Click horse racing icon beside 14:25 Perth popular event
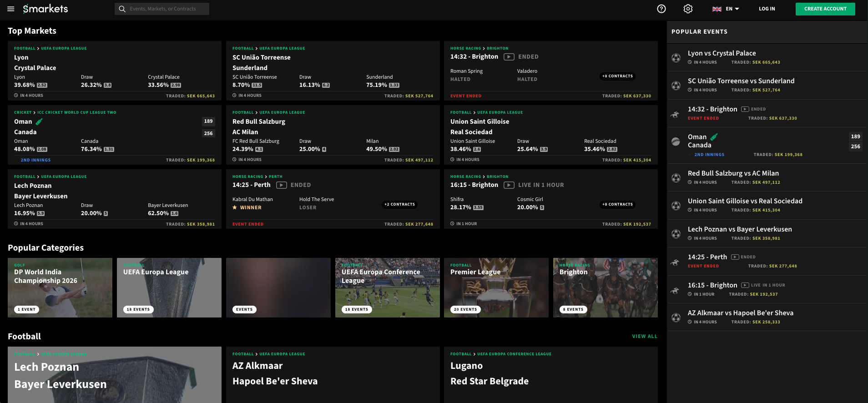Image resolution: width=868 pixels, height=403 pixels. (676, 262)
